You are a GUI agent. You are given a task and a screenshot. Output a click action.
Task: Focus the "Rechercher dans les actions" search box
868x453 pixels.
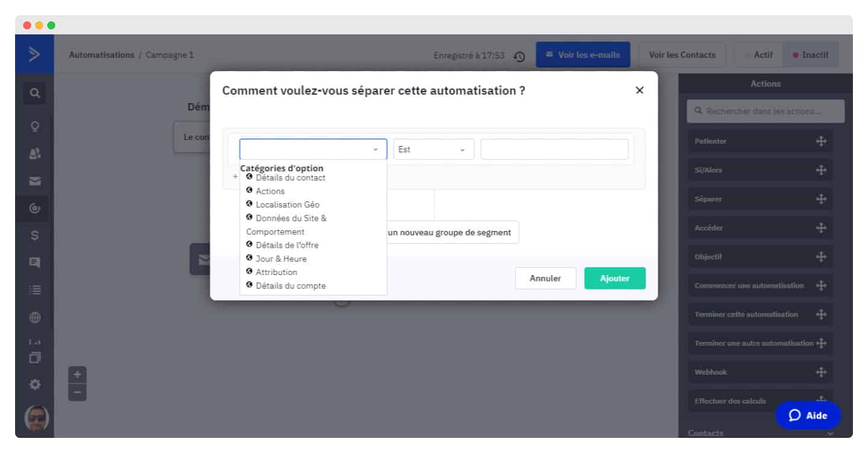[766, 111]
